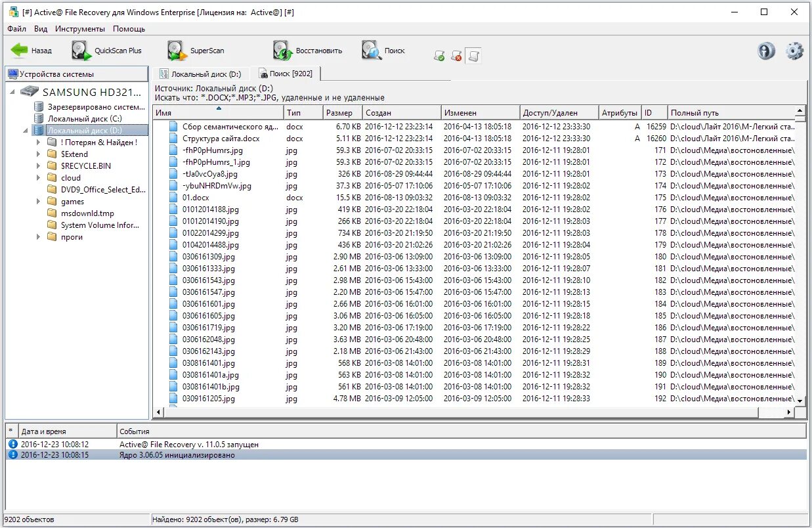This screenshot has height=528, width=812.
Task: Toggle the red-cross deleted files filter icon
Action: 456,56
